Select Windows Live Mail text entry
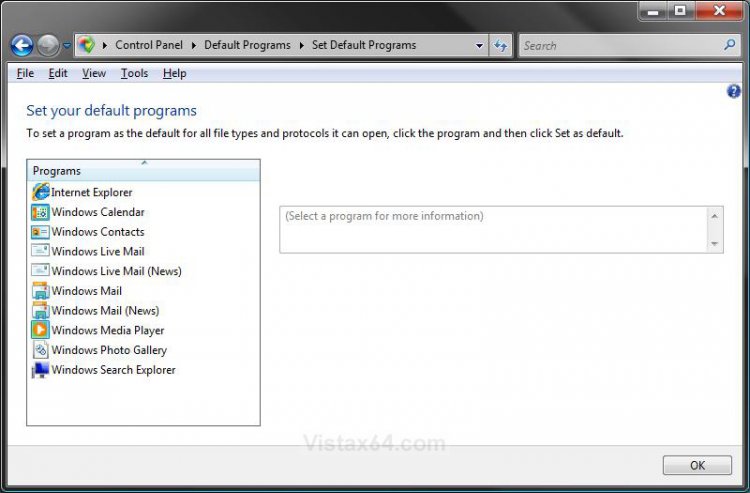This screenshot has width=750, height=493. [98, 251]
